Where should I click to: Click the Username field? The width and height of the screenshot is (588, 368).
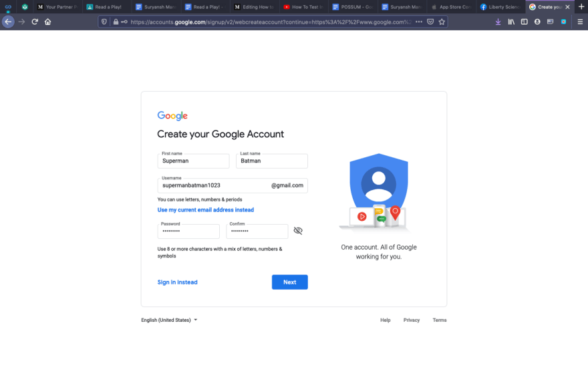[x=233, y=185]
